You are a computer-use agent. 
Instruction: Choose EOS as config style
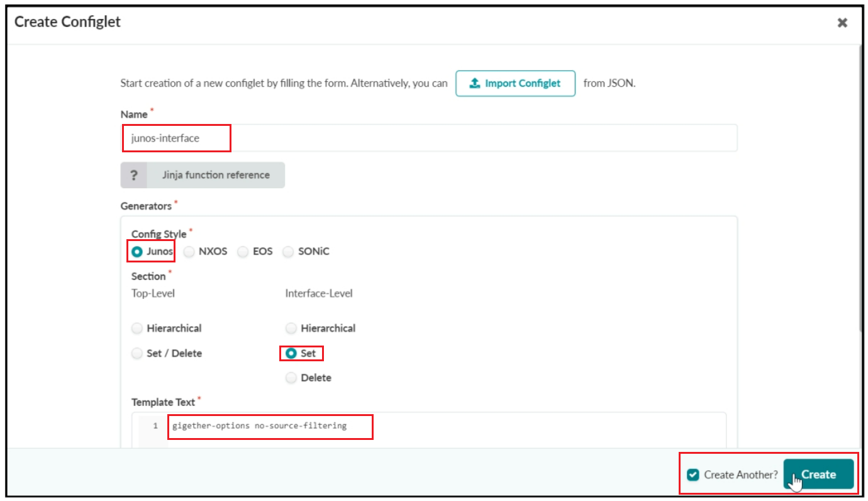point(243,252)
